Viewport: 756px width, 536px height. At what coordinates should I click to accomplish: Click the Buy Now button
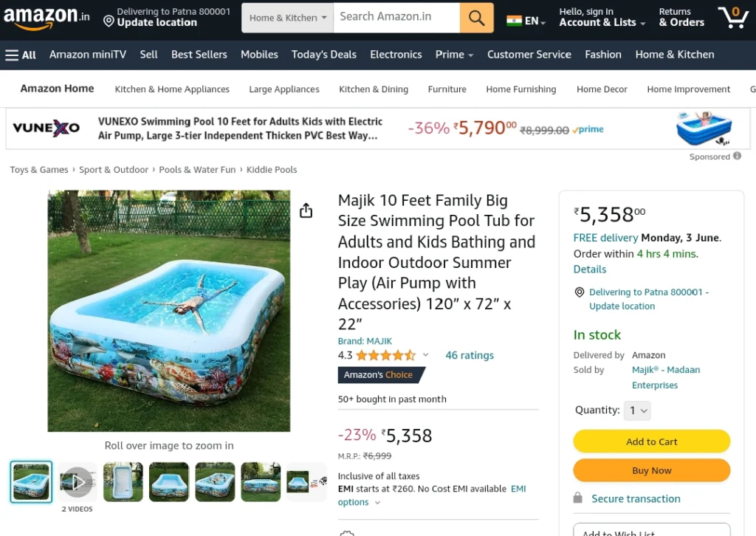click(x=651, y=470)
